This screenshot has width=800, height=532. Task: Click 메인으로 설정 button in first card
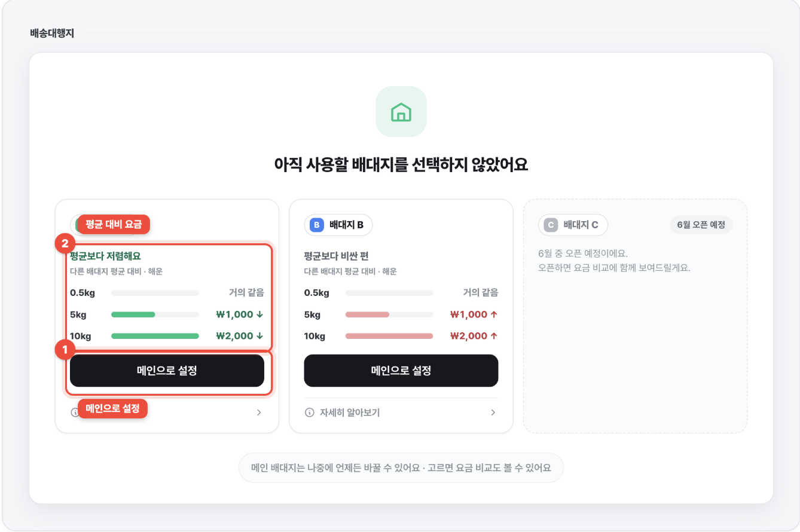tap(167, 371)
